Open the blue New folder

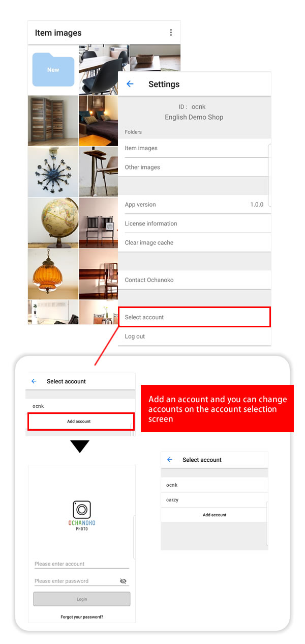tap(53, 69)
